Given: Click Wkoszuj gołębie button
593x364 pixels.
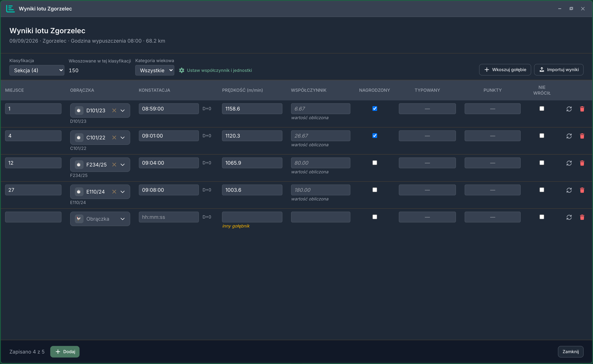Looking at the screenshot, I should [505, 70].
